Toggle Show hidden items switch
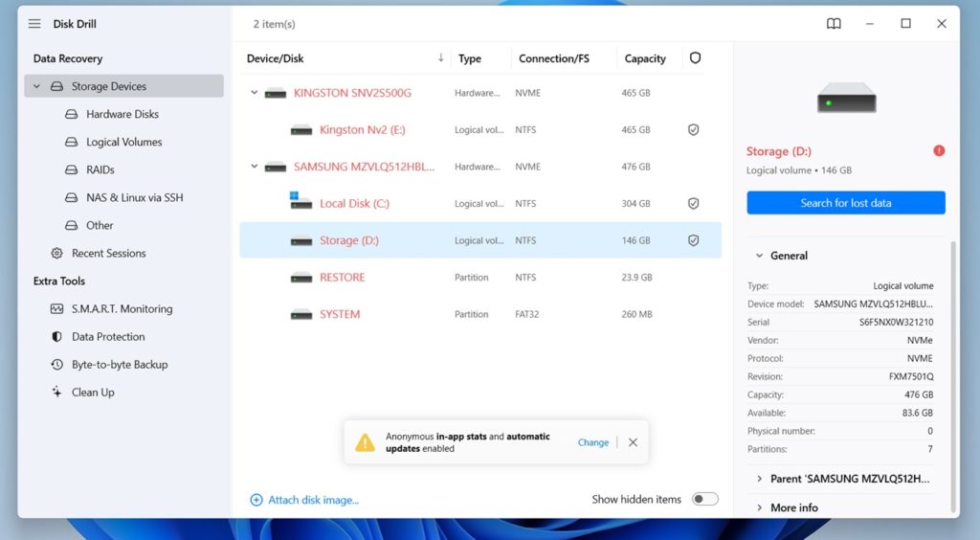 point(704,500)
